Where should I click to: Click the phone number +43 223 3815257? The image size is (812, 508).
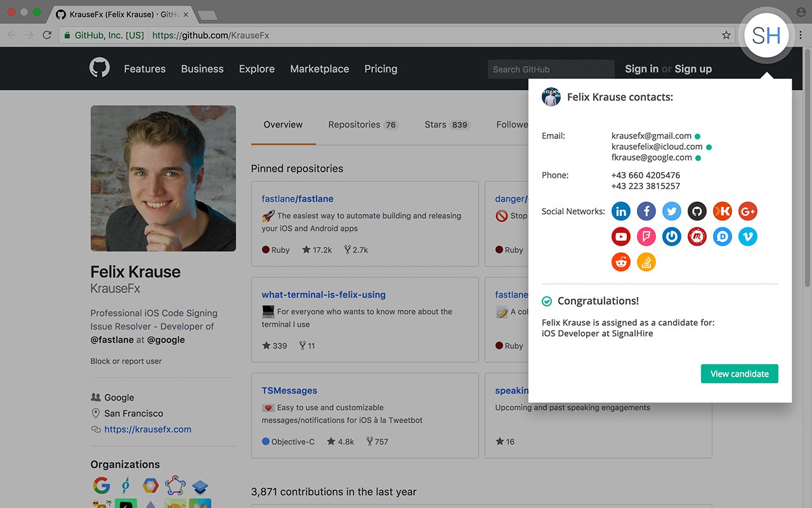pyautogui.click(x=646, y=186)
